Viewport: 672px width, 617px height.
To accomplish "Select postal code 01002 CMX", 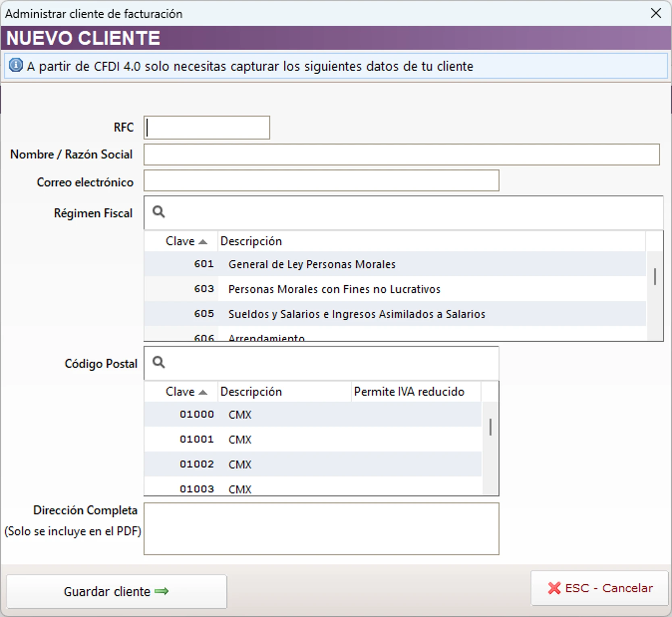I will click(x=240, y=464).
